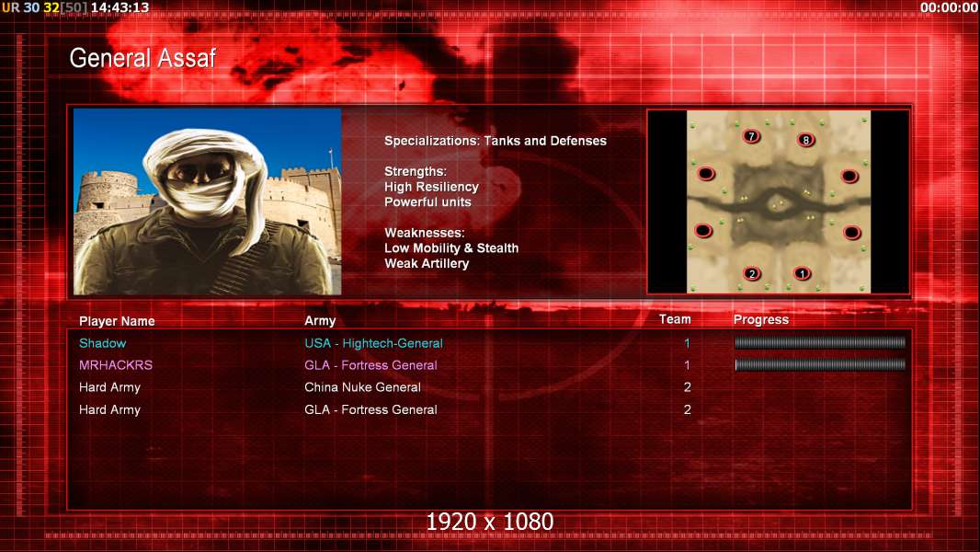
Task: Click start position 7 on the minimap
Action: [x=752, y=136]
